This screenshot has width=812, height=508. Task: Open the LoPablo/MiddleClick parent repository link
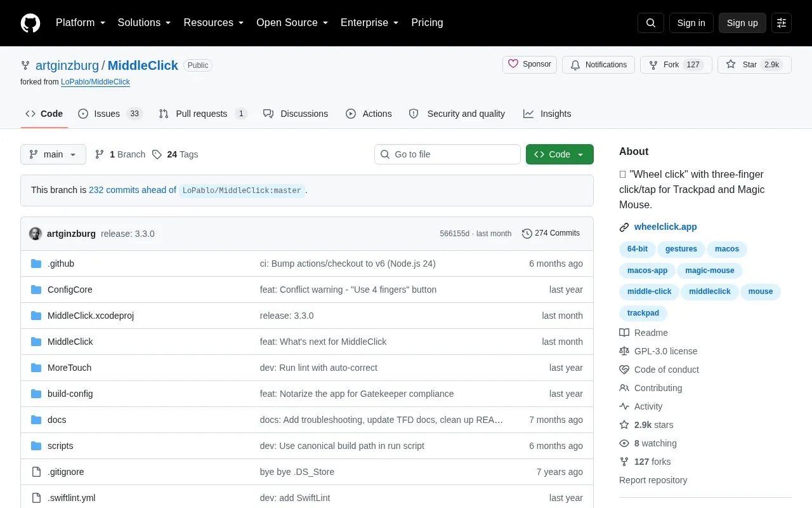tap(95, 82)
